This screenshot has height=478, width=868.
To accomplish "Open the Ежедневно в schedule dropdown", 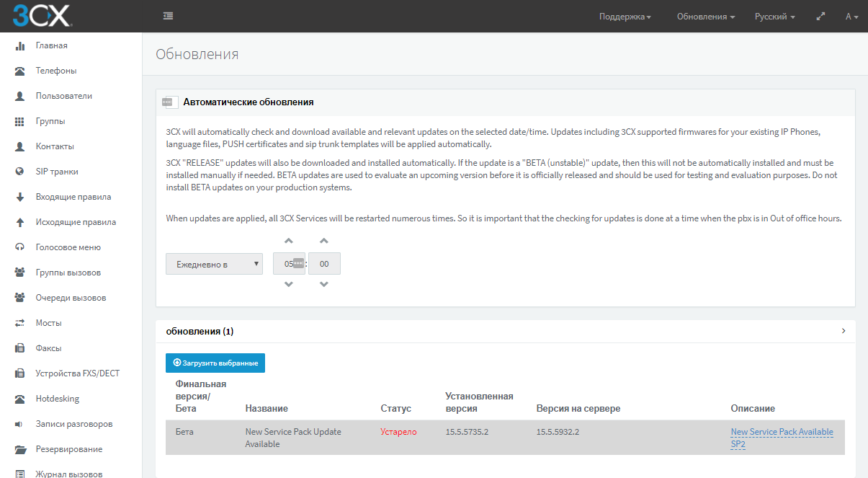I will coord(215,264).
